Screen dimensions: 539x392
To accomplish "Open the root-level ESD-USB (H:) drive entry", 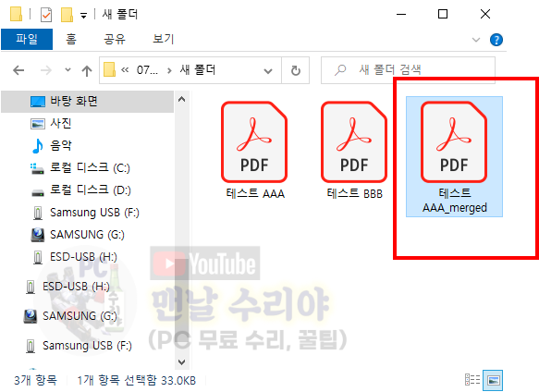I will [87, 287].
